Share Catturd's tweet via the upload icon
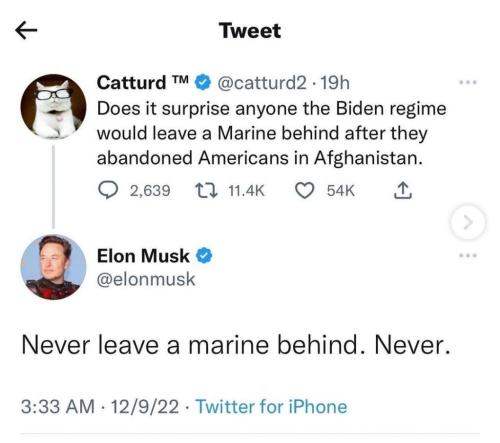 403,191
